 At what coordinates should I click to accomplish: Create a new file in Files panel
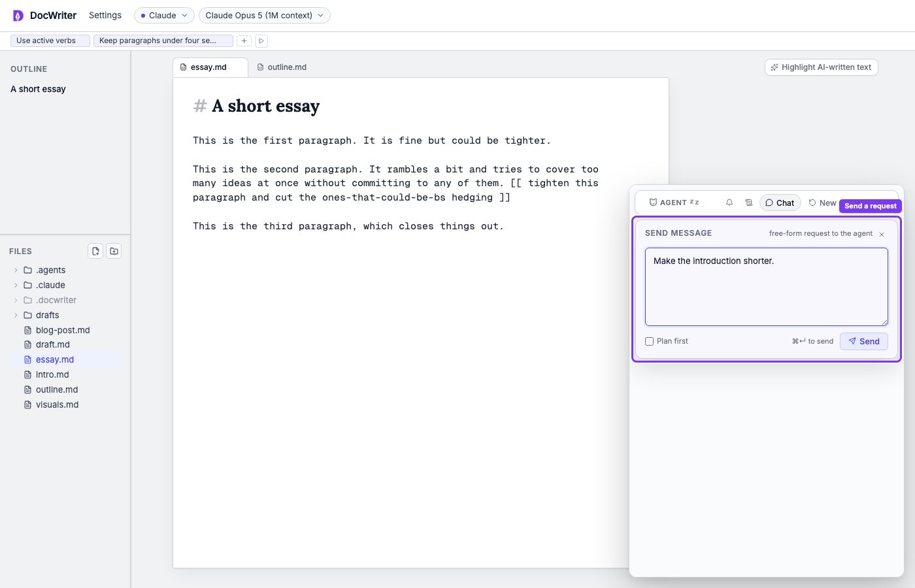pyautogui.click(x=95, y=251)
